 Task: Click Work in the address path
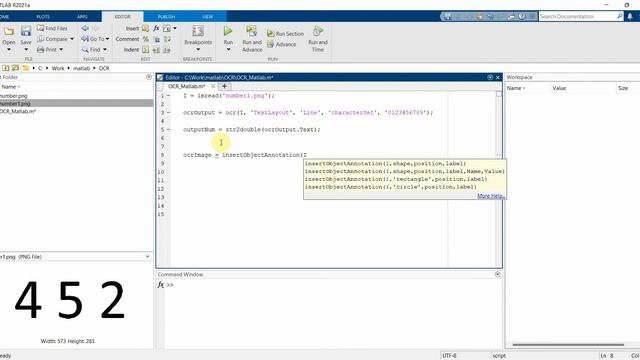(x=58, y=68)
